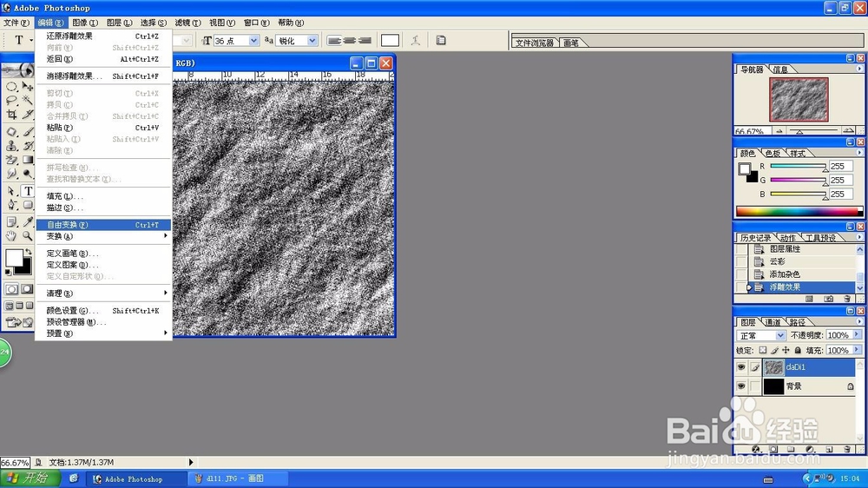This screenshot has width=868, height=488.
Task: Select the Notes tool
Action: click(x=11, y=222)
